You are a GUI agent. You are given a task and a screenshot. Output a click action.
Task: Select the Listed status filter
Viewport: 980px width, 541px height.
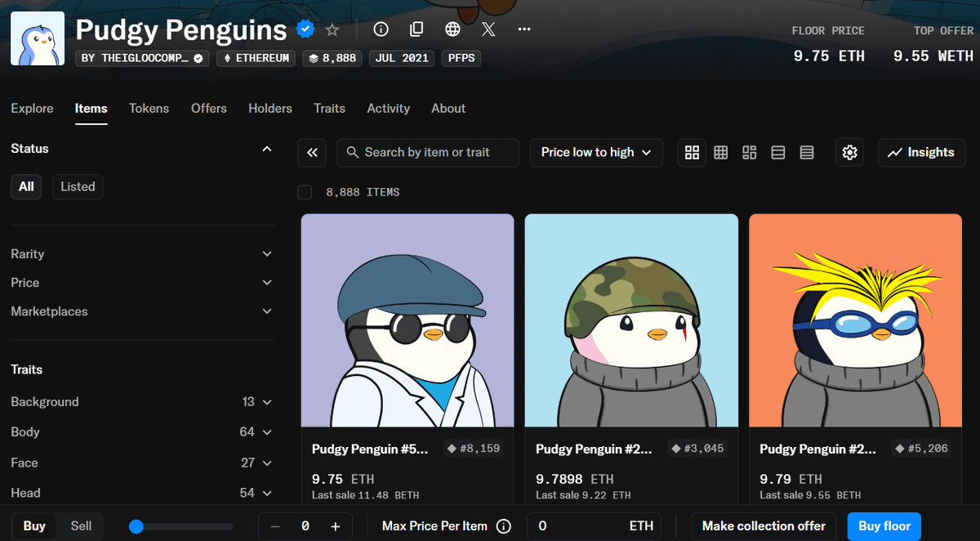(x=78, y=186)
